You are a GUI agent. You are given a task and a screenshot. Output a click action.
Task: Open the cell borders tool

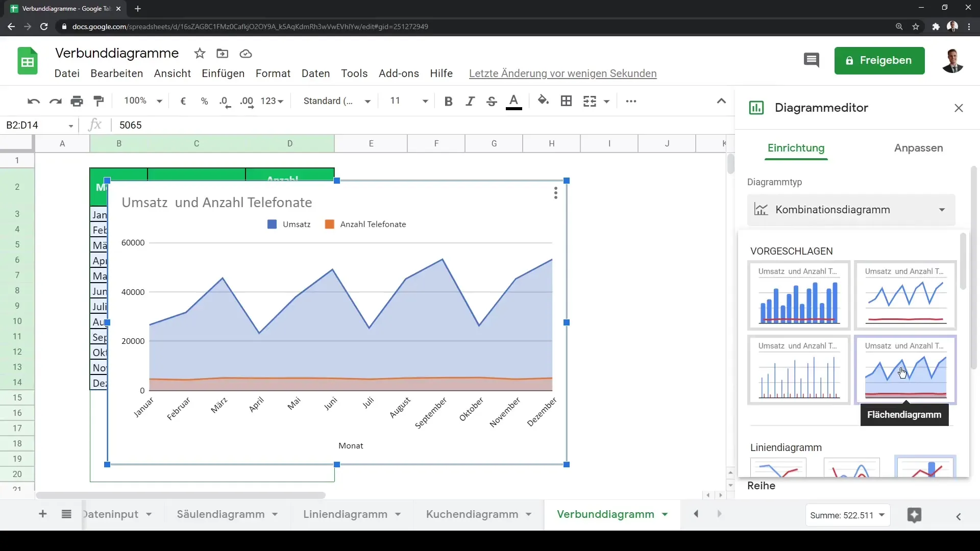click(x=566, y=101)
